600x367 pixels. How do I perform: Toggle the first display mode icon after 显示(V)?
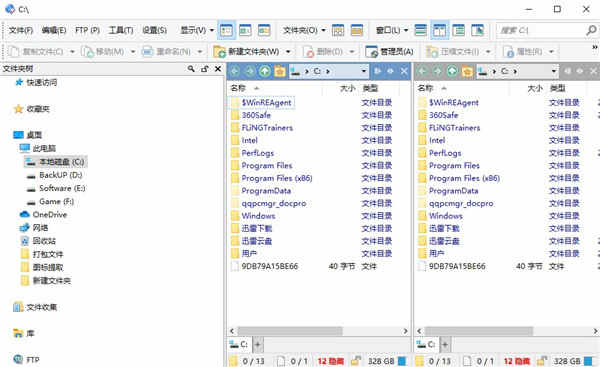[x=227, y=30]
